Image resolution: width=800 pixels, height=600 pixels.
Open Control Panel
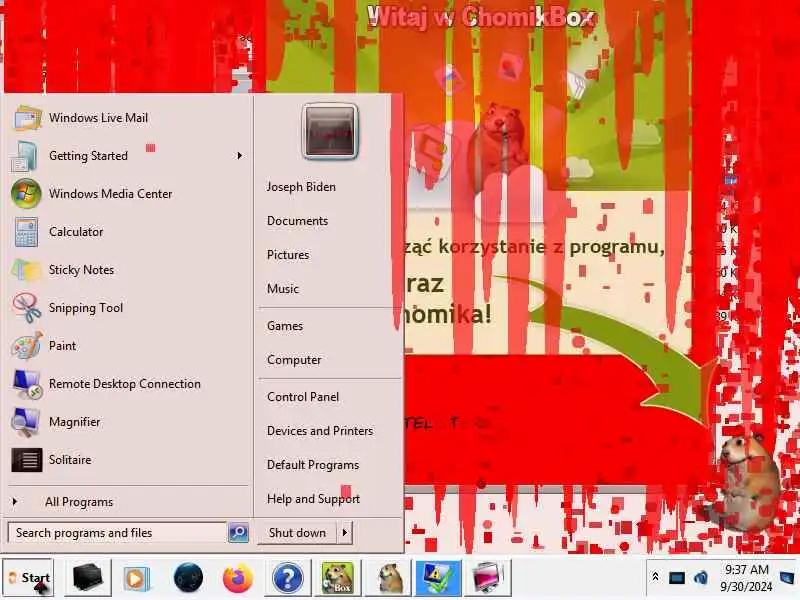303,397
